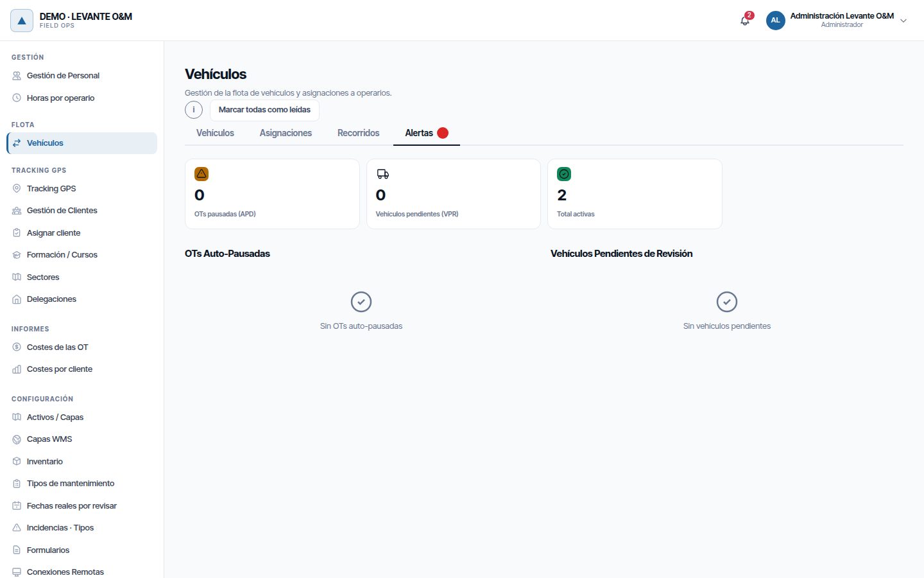924x578 pixels.
Task: Click the green check icon on the Total activas card
Action: (x=564, y=174)
